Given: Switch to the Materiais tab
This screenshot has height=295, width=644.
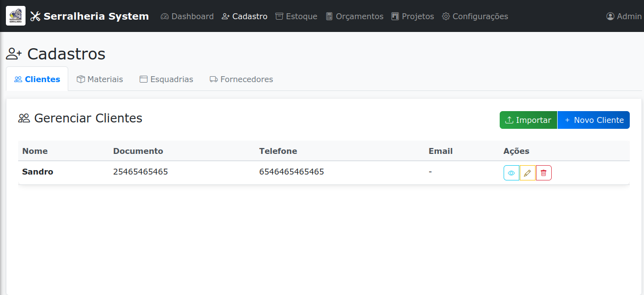Looking at the screenshot, I should tap(100, 79).
